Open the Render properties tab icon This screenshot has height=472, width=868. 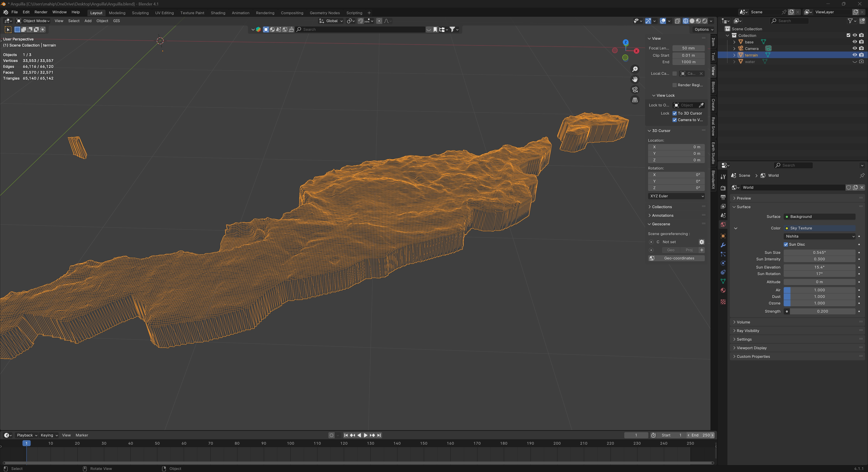723,188
